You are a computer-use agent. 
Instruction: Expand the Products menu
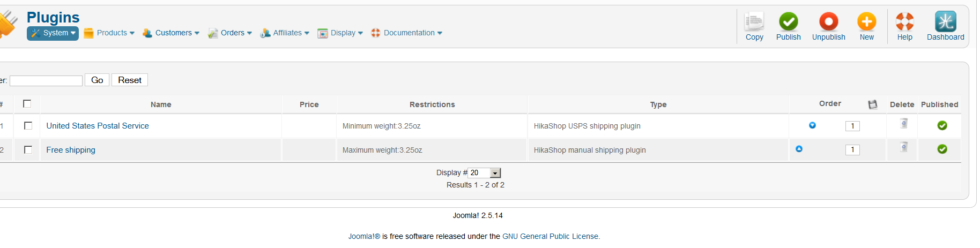click(109, 33)
